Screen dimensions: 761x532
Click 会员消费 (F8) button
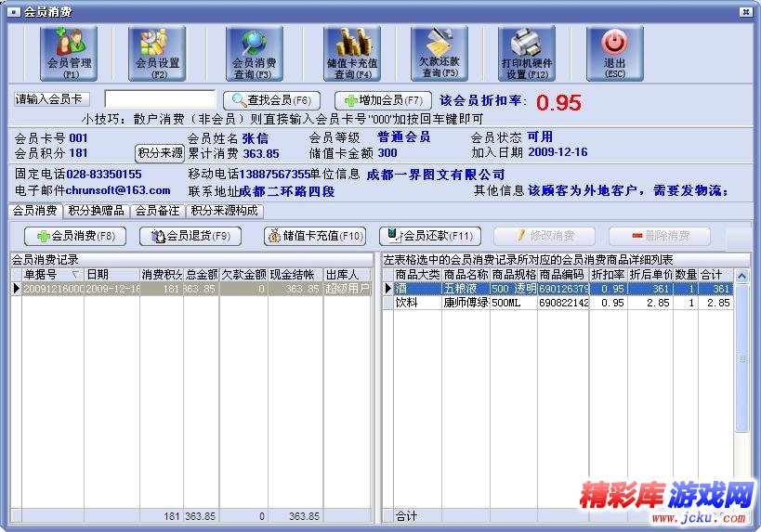(x=75, y=236)
